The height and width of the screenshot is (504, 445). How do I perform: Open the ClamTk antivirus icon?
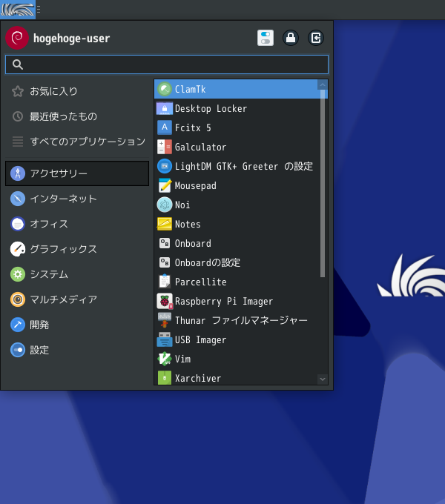click(165, 90)
